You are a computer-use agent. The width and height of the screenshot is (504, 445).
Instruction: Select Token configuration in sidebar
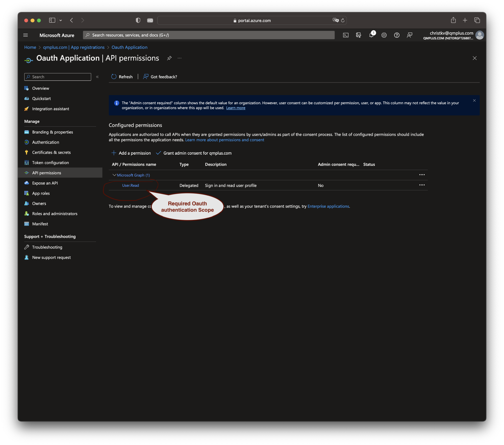click(50, 163)
